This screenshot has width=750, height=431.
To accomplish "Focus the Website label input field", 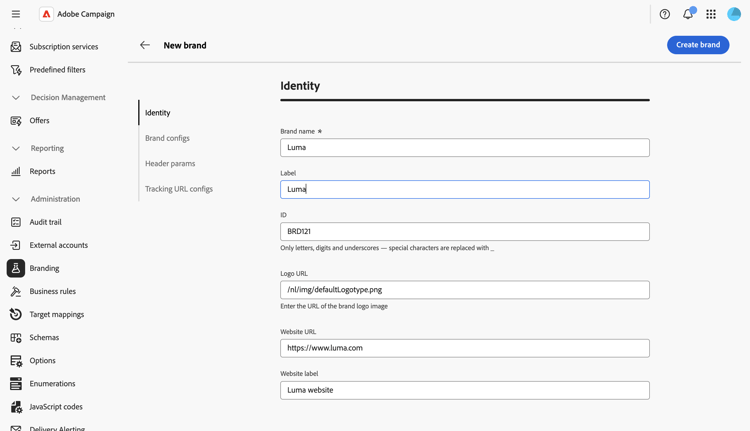I will pos(464,390).
